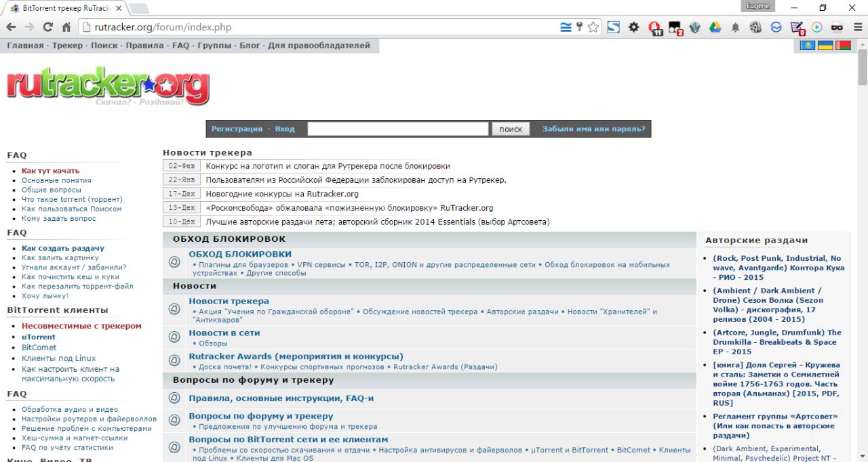Screen dimensions: 868x462
Task: Click the saved-password key icon in address bar
Action: [580, 27]
